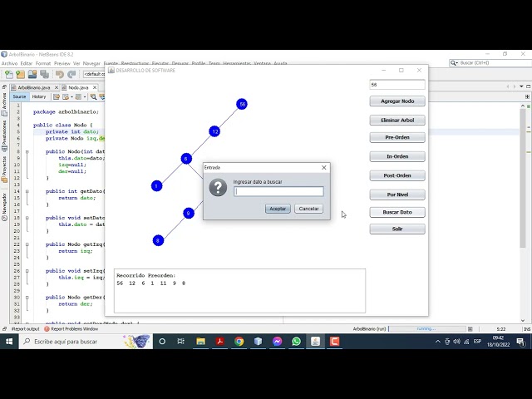The height and width of the screenshot is (399, 532).
Task: Click the volume speaker tray icon
Action: pos(456,342)
